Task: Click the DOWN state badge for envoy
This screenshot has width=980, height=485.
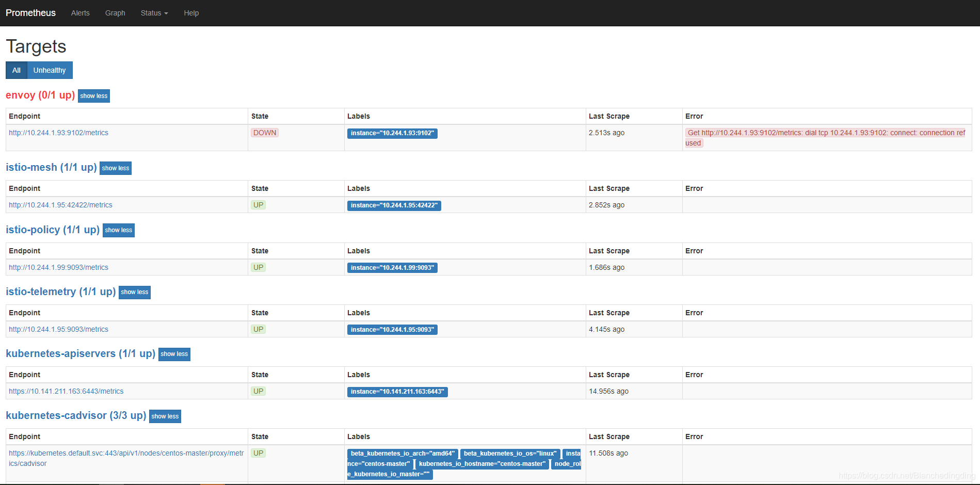Action: click(x=265, y=133)
